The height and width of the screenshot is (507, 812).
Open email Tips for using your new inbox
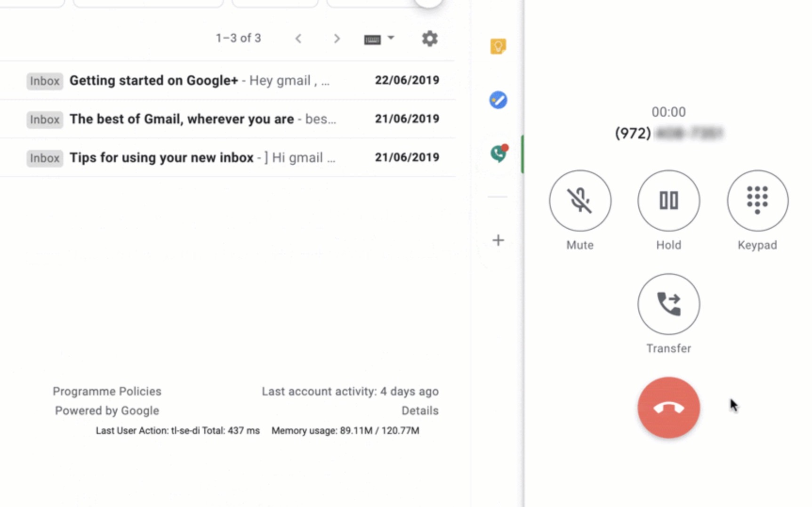[x=227, y=158]
